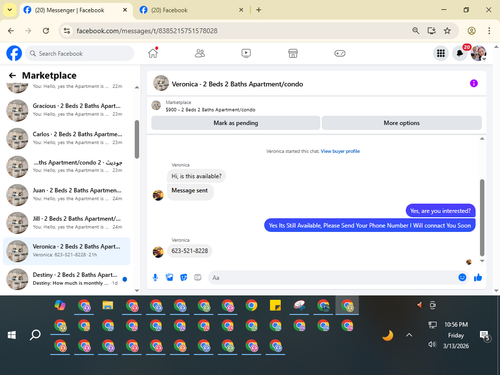The image size is (500, 375).
Task: Open Chrome profile icon
Action: pyautogui.click(x=471, y=31)
